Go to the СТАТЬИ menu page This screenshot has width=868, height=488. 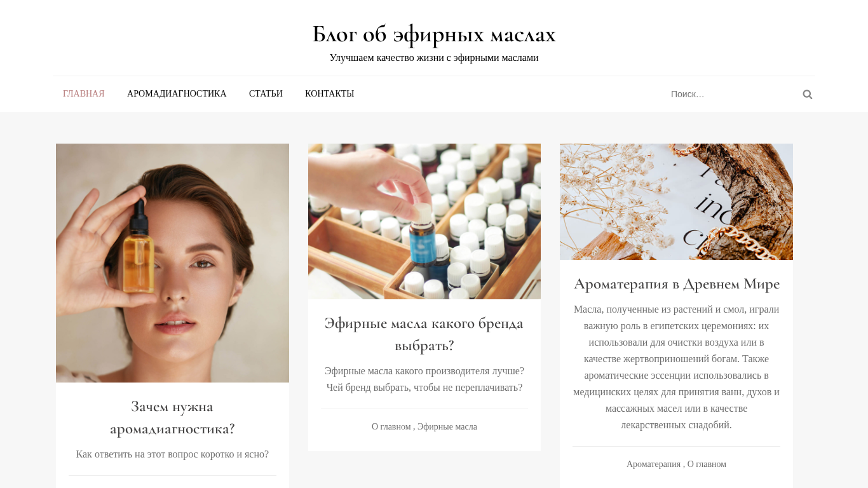point(266,93)
